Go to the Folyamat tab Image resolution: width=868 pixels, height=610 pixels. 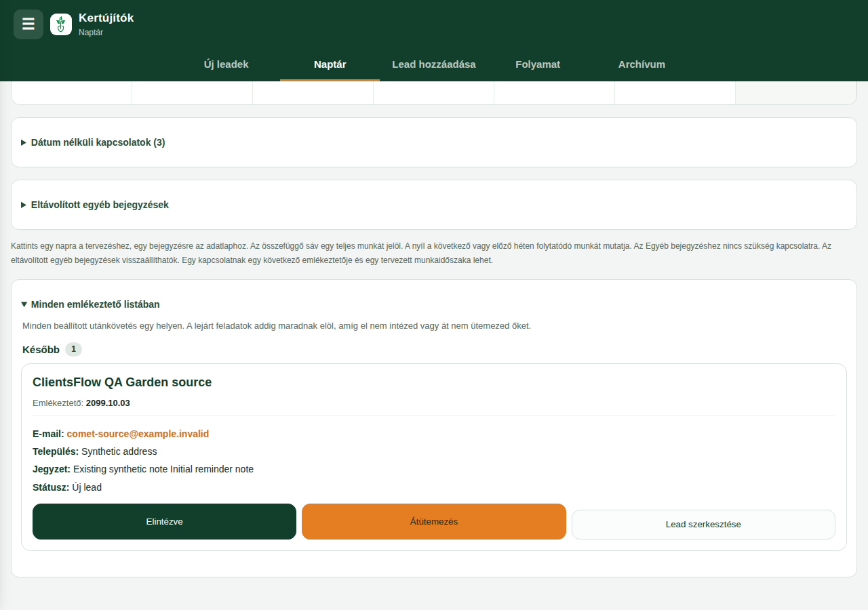538,64
